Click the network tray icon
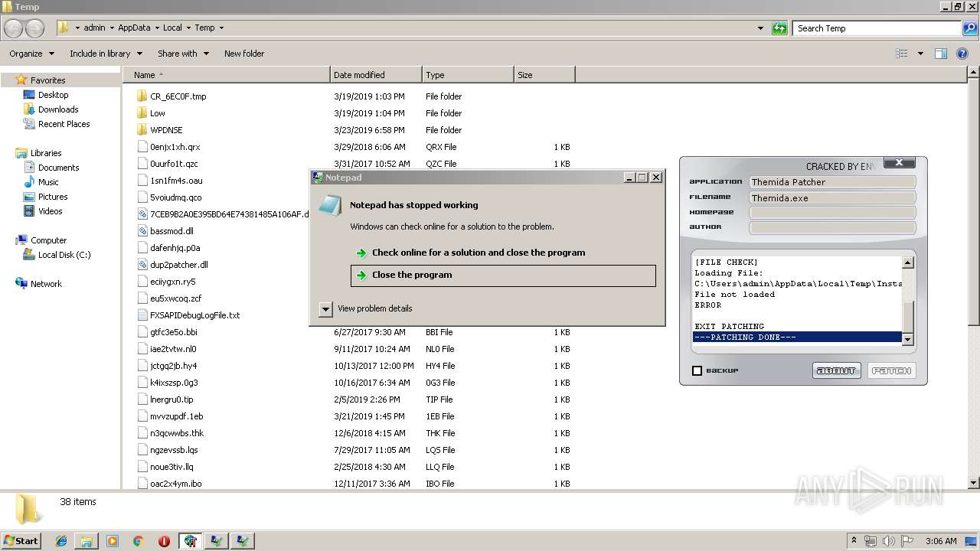 (x=871, y=541)
